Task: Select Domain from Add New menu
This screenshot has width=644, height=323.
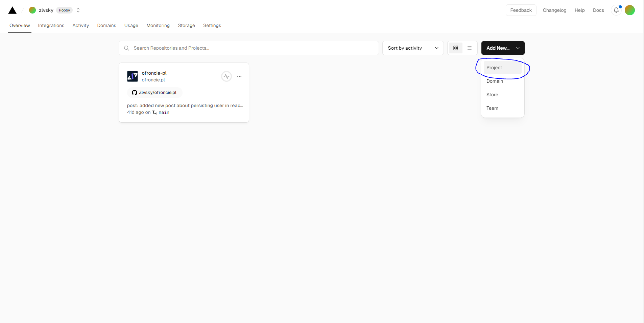Action: [502, 81]
